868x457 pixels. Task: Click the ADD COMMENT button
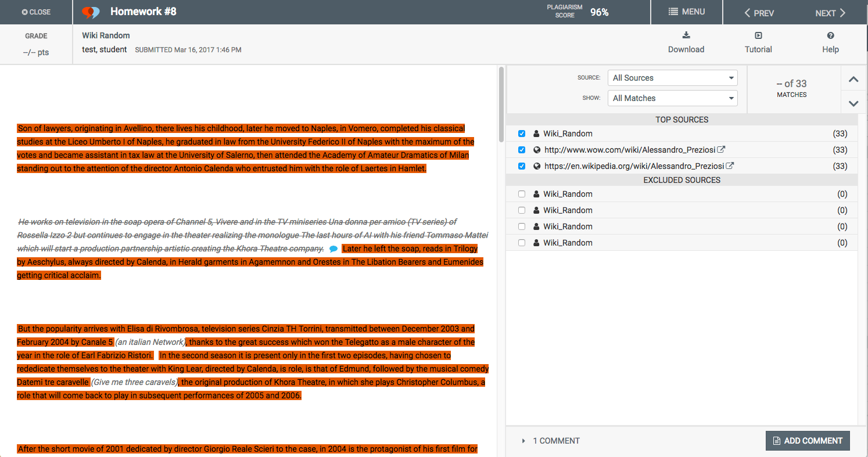808,441
